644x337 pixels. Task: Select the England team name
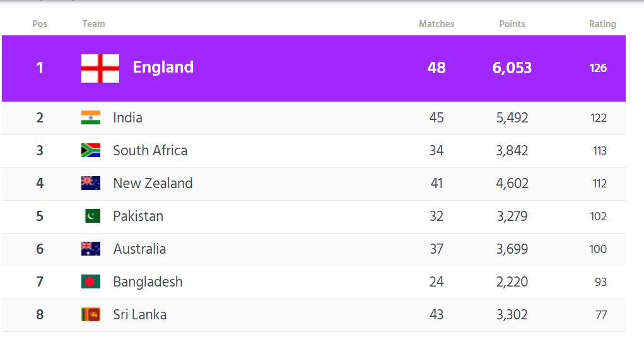pos(163,68)
